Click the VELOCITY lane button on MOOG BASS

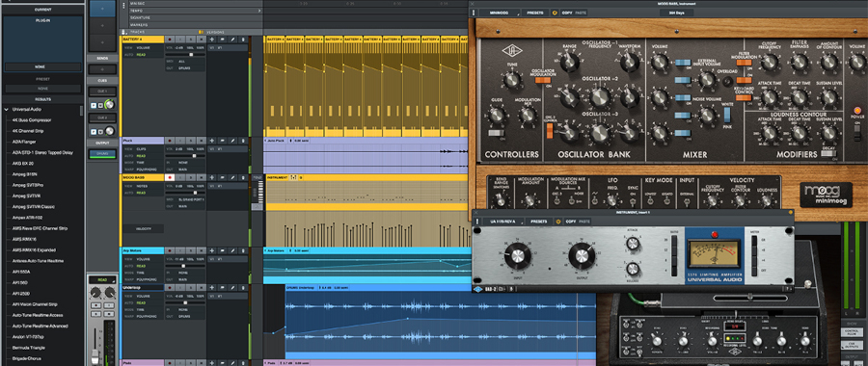tap(143, 228)
